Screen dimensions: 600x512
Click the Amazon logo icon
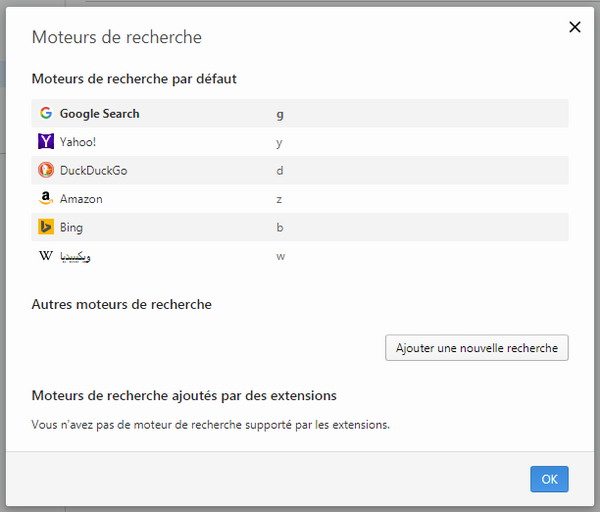click(x=46, y=198)
